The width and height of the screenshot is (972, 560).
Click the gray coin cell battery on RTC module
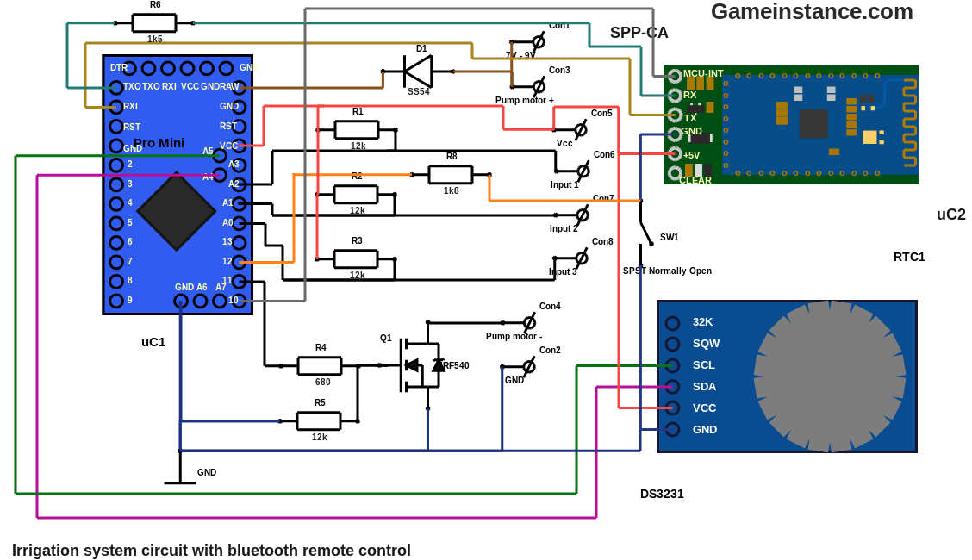829,376
